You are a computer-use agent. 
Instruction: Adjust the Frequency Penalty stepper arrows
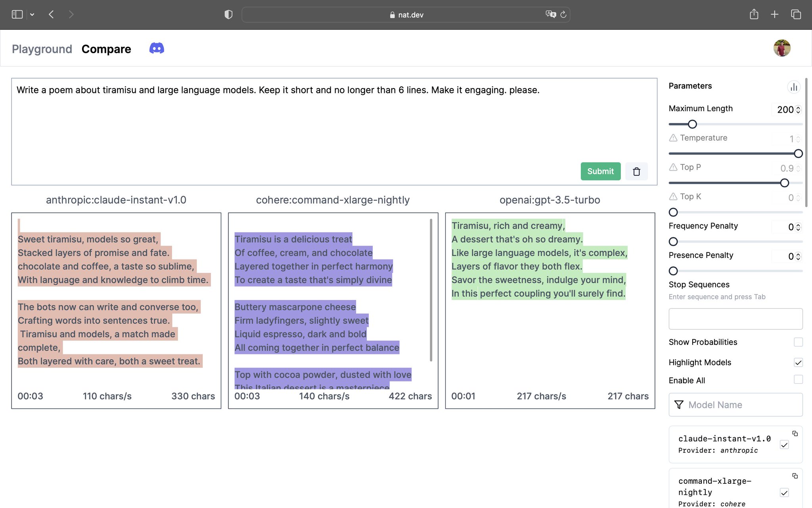pyautogui.click(x=798, y=227)
